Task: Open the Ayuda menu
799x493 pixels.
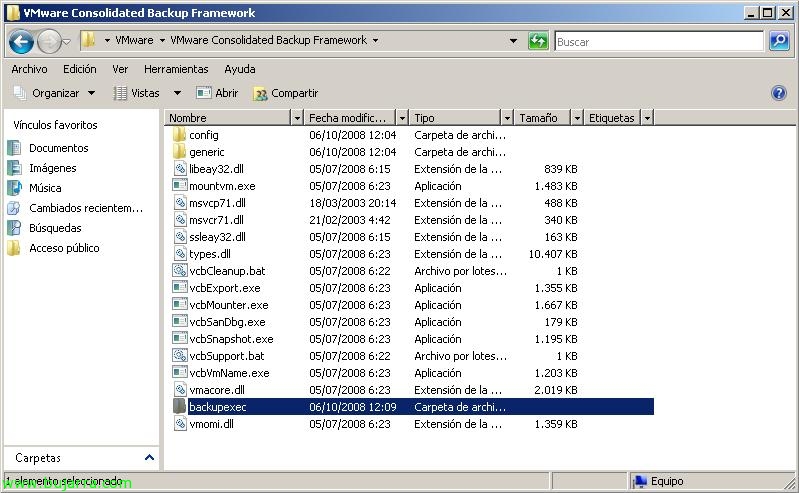Action: pos(239,69)
